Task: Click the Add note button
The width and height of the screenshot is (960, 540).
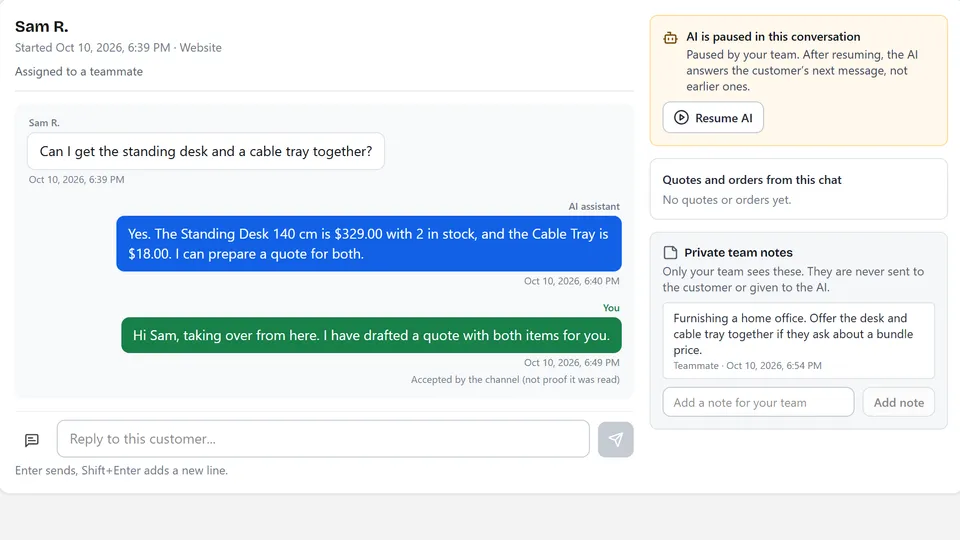Action: point(898,402)
